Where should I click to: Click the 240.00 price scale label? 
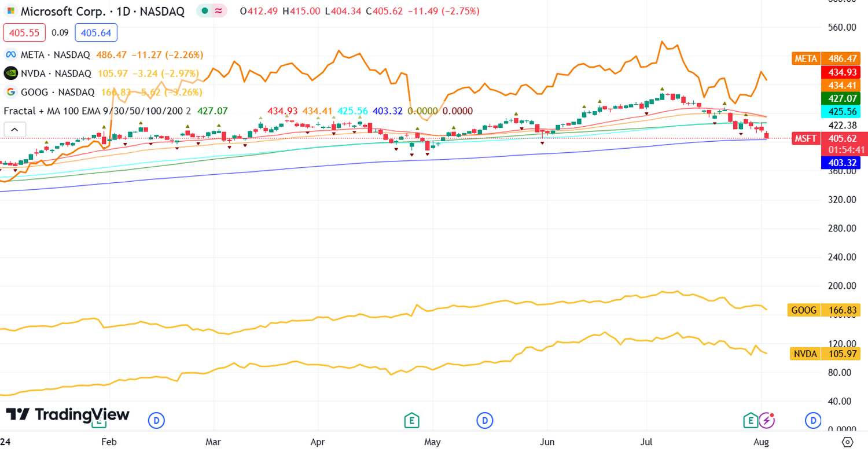(842, 257)
